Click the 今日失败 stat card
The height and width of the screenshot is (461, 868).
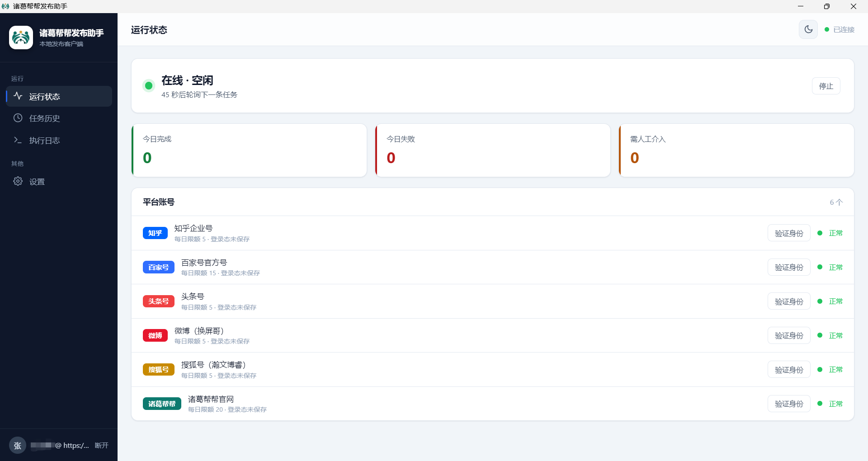tap(493, 151)
